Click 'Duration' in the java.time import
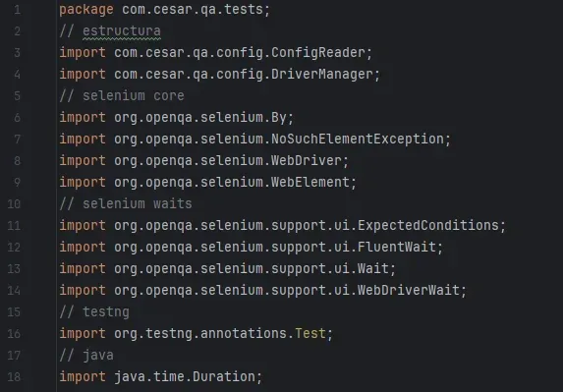Image resolution: width=563 pixels, height=392 pixels. (x=224, y=376)
